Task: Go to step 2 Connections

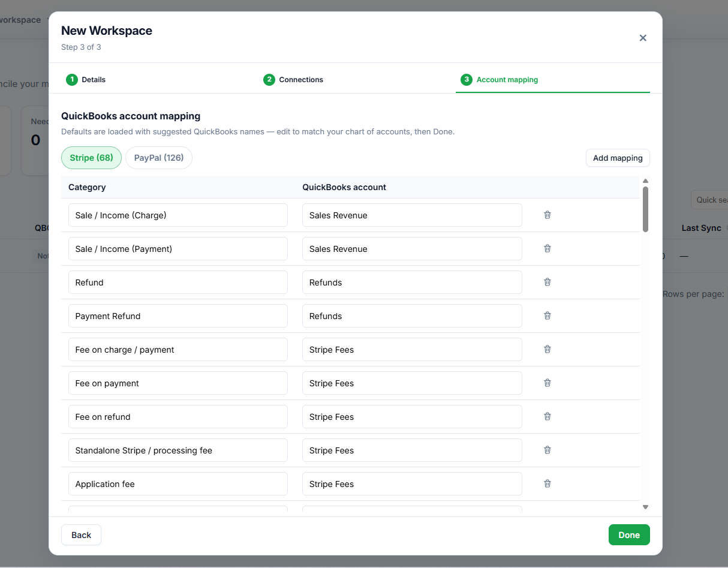Action: 293,79
